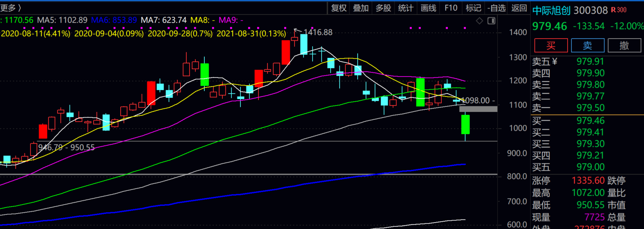Select the 多股 multi-stock view
644x229 pixels.
coord(383,8)
